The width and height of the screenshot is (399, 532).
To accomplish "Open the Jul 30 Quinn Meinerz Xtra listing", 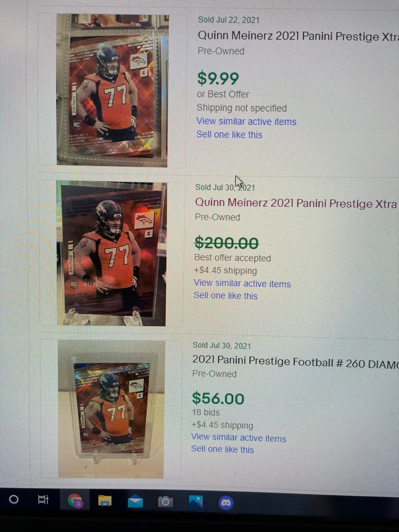I will click(296, 203).
